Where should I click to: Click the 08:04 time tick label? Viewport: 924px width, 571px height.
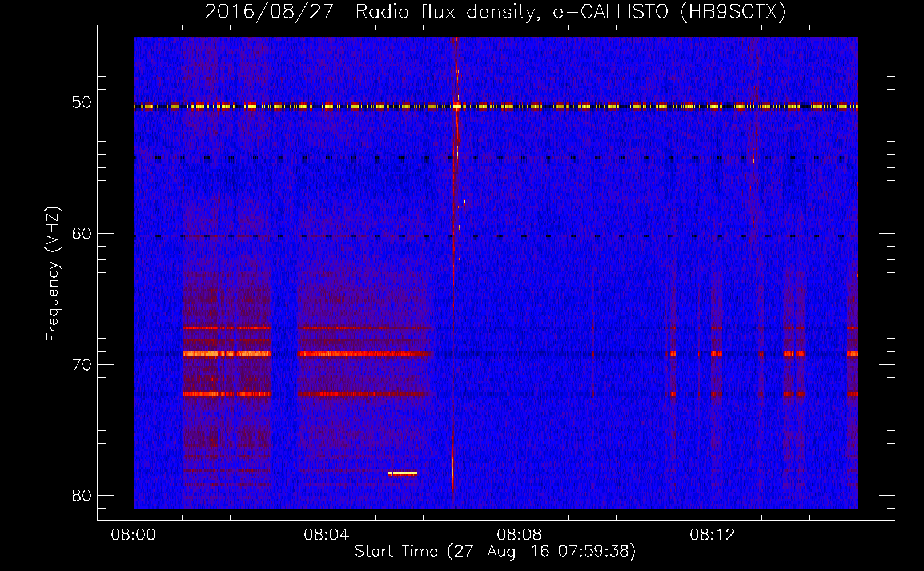coord(327,535)
